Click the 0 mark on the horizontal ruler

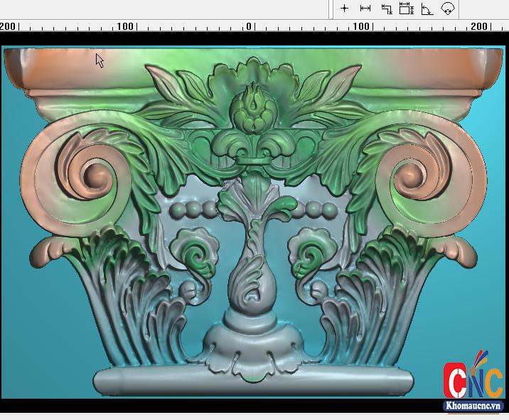pos(249,26)
